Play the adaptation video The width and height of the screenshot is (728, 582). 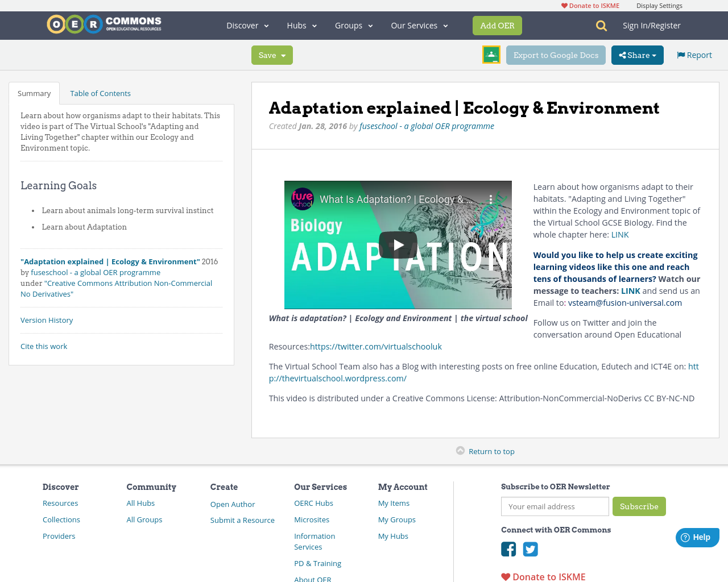coord(398,245)
